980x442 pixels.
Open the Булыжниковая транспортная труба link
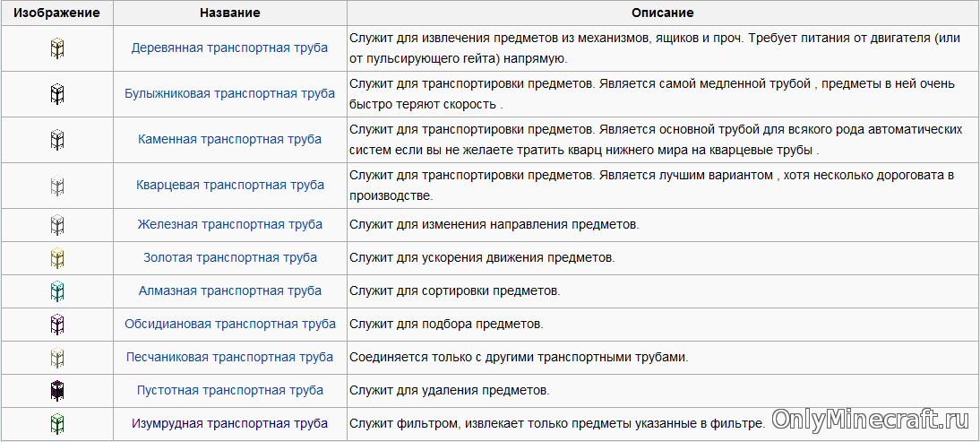click(229, 93)
